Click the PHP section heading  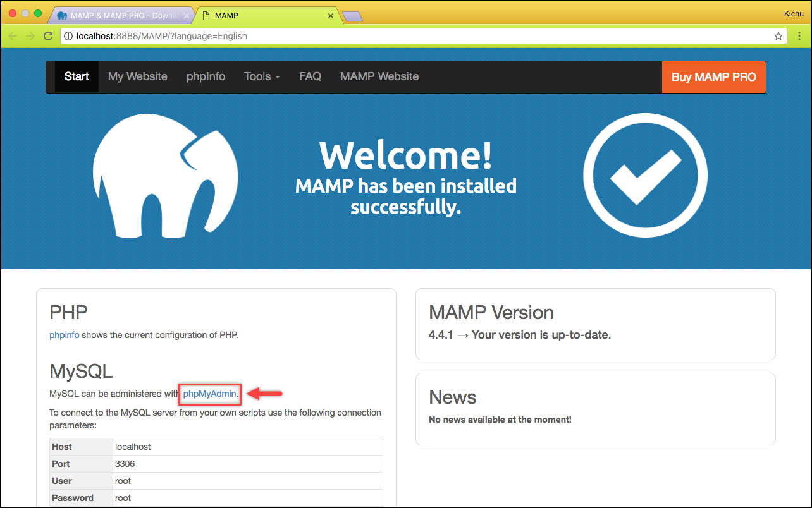pos(68,312)
